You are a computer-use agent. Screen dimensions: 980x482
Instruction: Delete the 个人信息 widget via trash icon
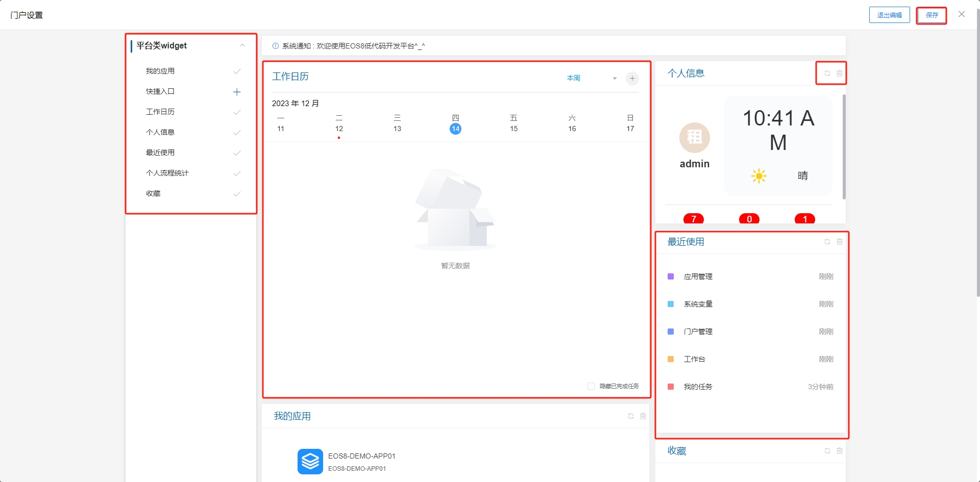[840, 73]
